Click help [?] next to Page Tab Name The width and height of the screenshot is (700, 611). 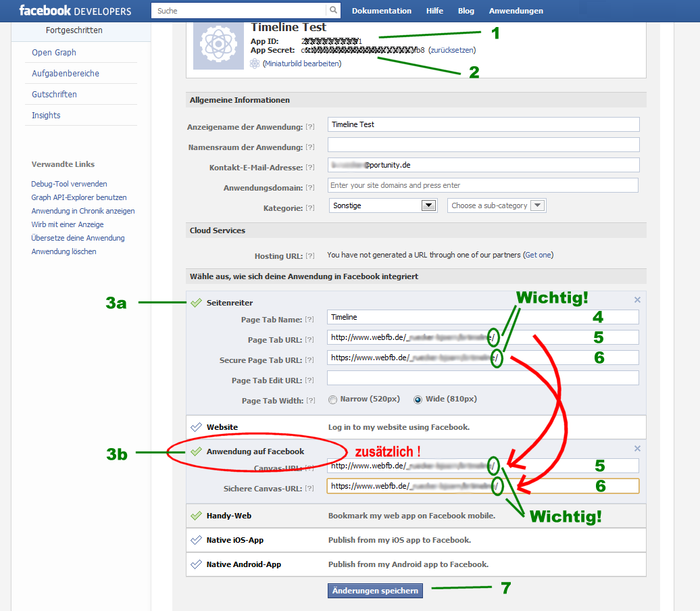(x=310, y=320)
